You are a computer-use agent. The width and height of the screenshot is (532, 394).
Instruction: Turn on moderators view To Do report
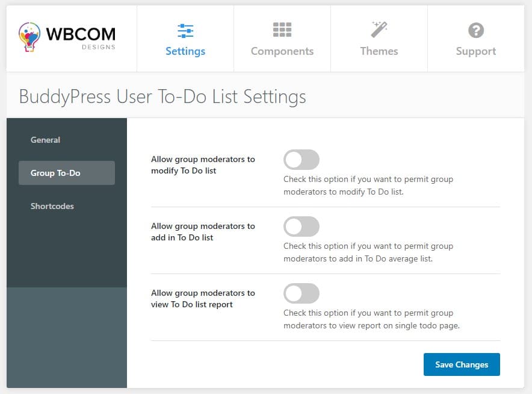[301, 293]
